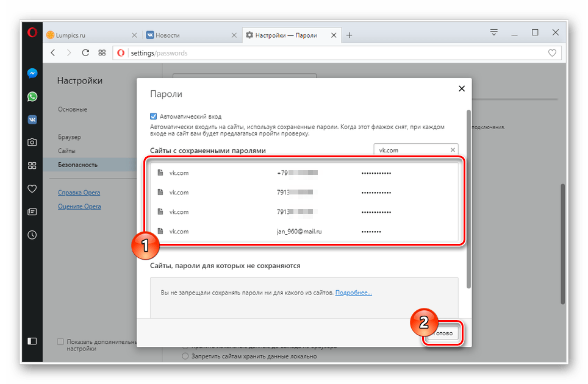Open VK messenger in the sidebar

(x=32, y=119)
